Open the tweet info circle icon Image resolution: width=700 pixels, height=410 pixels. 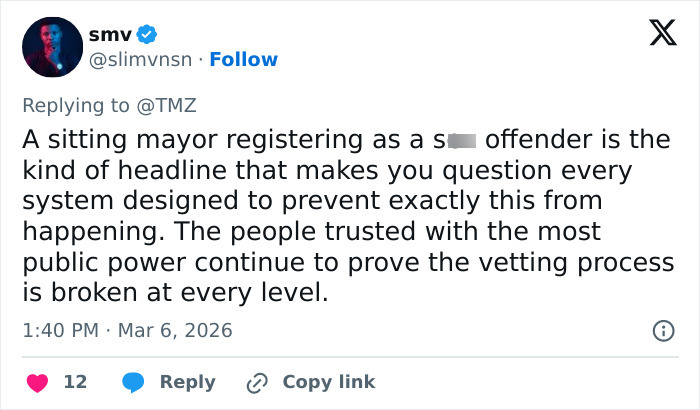(x=662, y=330)
